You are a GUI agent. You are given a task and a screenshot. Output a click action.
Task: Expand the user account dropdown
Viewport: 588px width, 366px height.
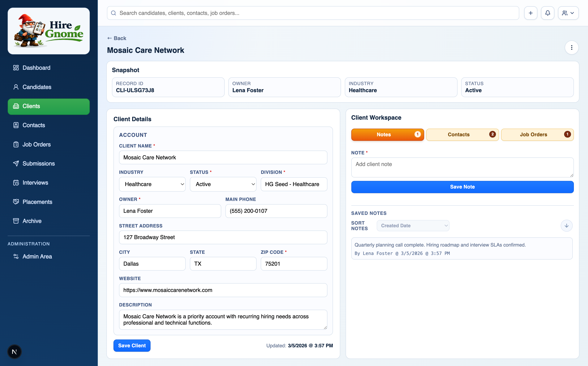click(568, 13)
